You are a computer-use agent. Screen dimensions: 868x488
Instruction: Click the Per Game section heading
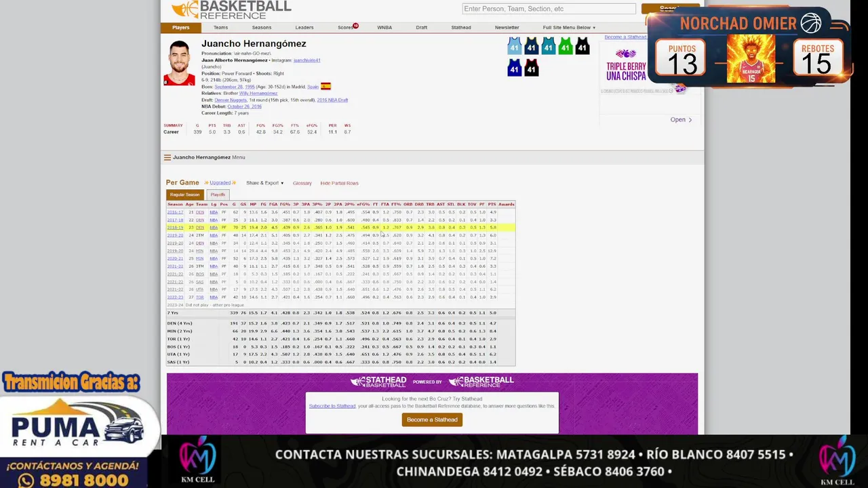click(x=182, y=182)
